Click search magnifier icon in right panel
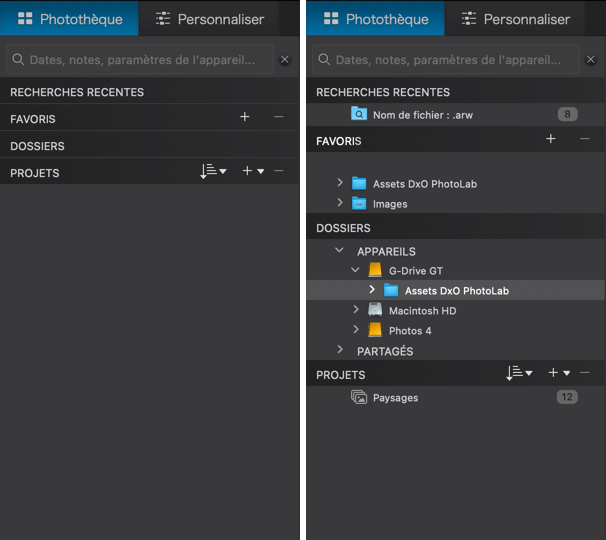Screen dimensions: 606x540 coord(324,60)
